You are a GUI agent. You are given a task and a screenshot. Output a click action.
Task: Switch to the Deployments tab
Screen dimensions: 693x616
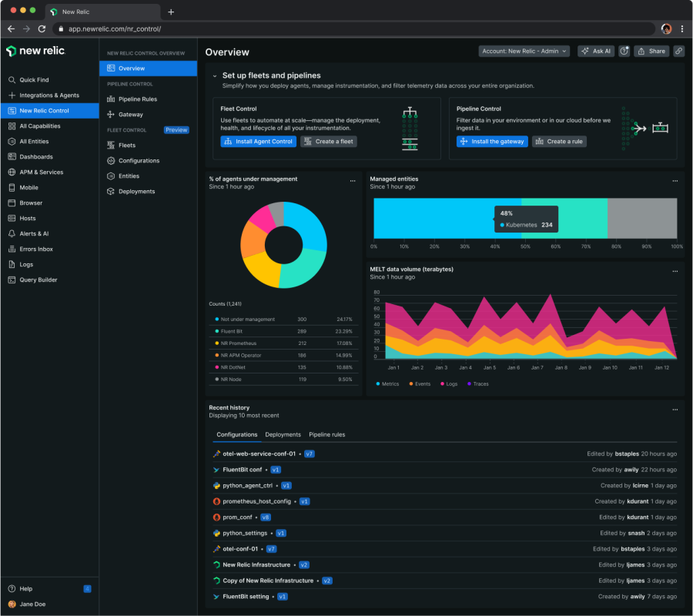coord(283,435)
